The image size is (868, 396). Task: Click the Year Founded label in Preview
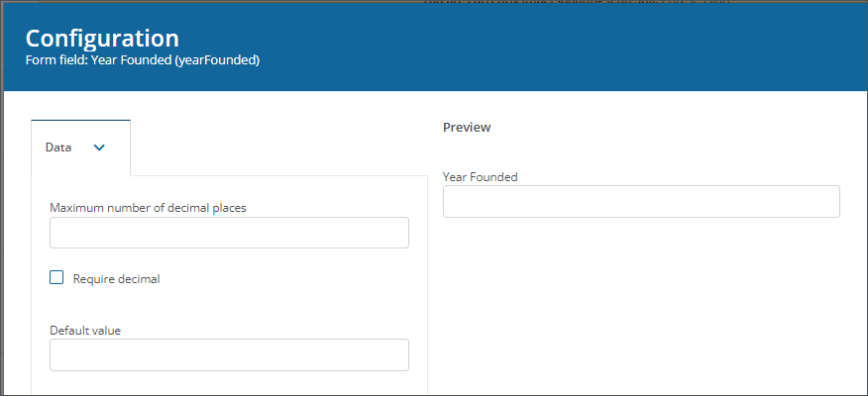pos(480,177)
